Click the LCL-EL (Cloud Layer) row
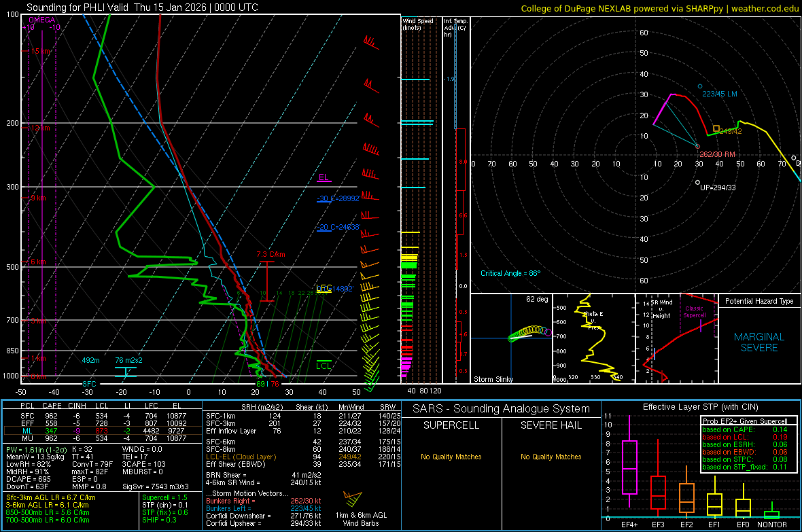Viewport: 802px width, 532px height. coord(303,457)
